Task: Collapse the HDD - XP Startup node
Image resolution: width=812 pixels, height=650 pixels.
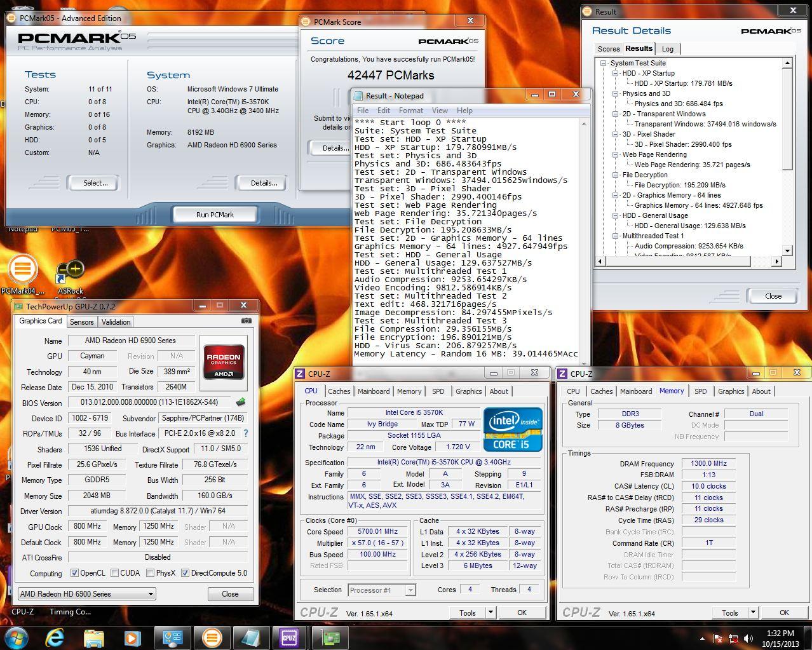Action: click(x=616, y=73)
